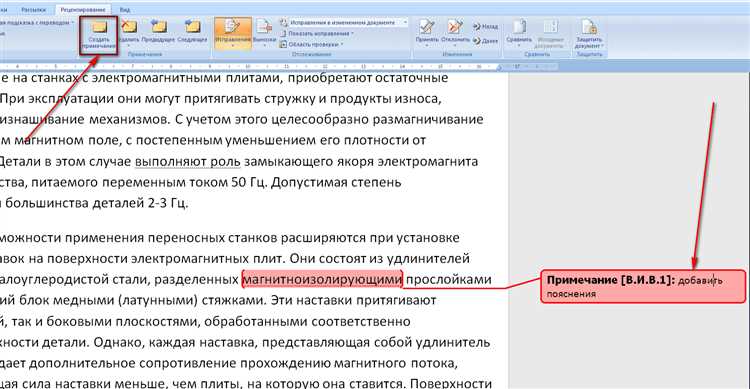Click the Защитить документ icon
The height and width of the screenshot is (389, 750).
589,33
